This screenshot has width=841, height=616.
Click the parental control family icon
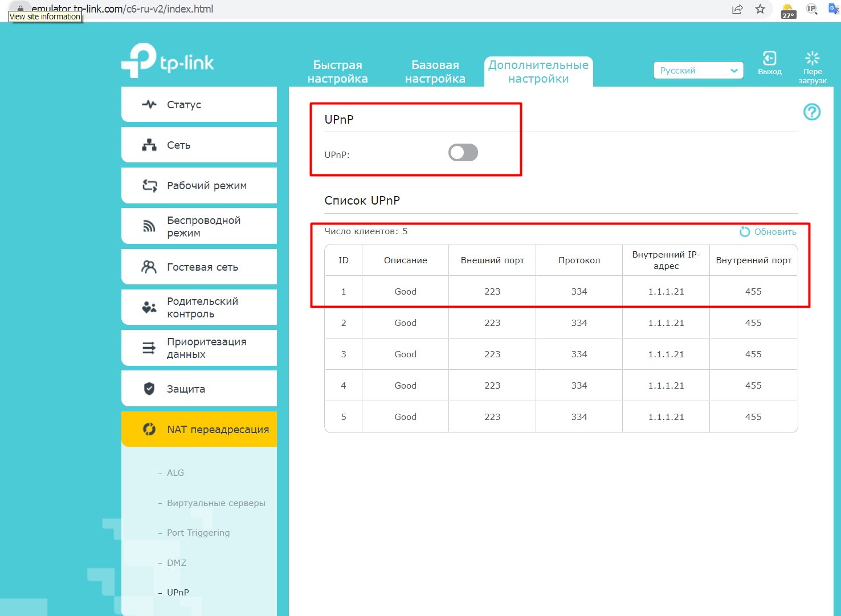coord(149,308)
